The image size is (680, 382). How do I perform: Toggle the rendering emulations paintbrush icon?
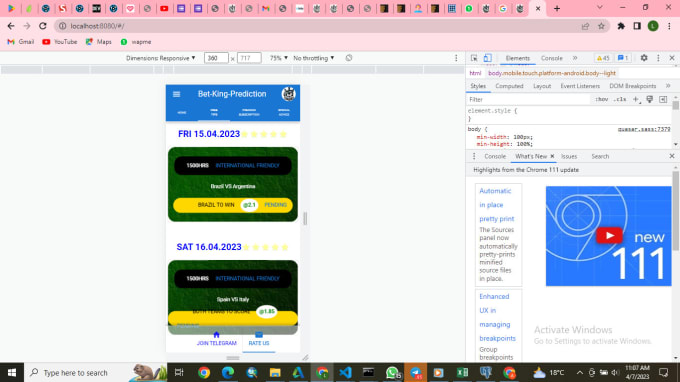click(650, 100)
